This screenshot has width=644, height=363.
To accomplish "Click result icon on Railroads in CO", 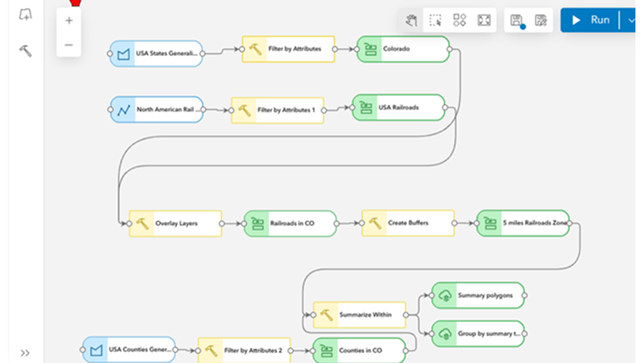I will pos(257,223).
